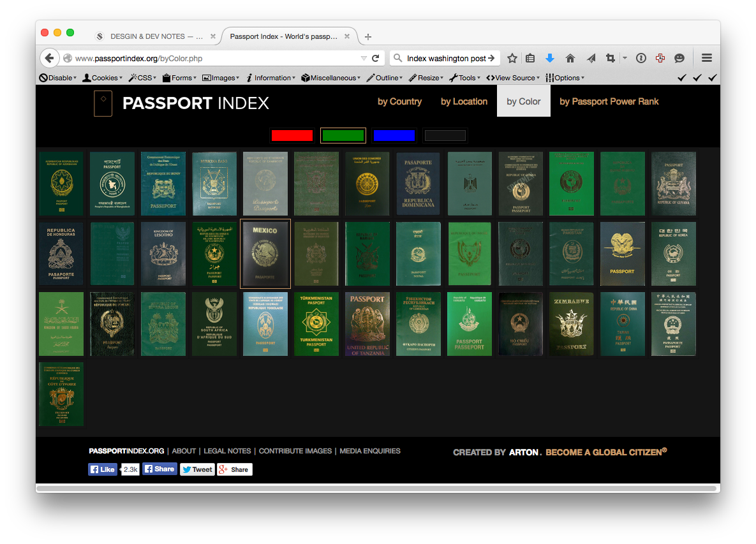Open View Source dropdown
This screenshot has height=544, width=756.
tap(513, 78)
